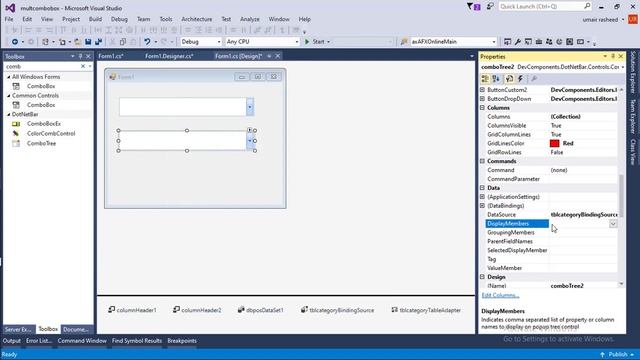
Task: Click the search magnifier in Quick Launch
Action: click(587, 6)
